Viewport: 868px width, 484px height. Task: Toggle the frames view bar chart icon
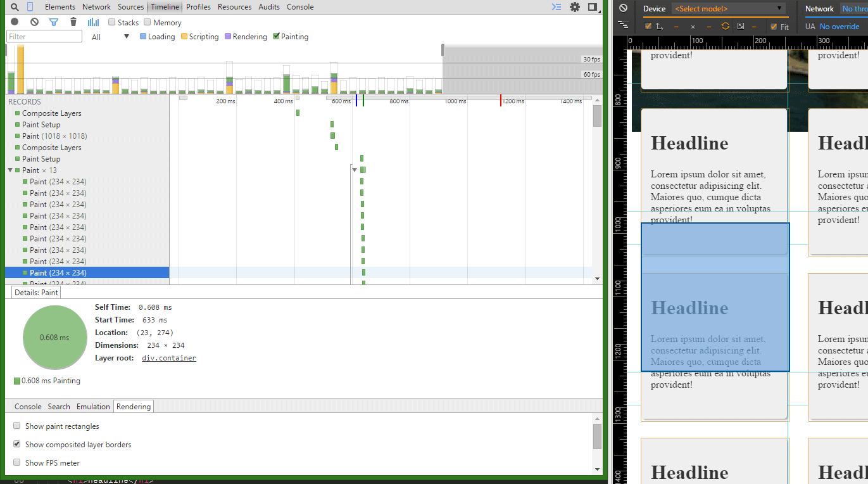pyautogui.click(x=93, y=22)
